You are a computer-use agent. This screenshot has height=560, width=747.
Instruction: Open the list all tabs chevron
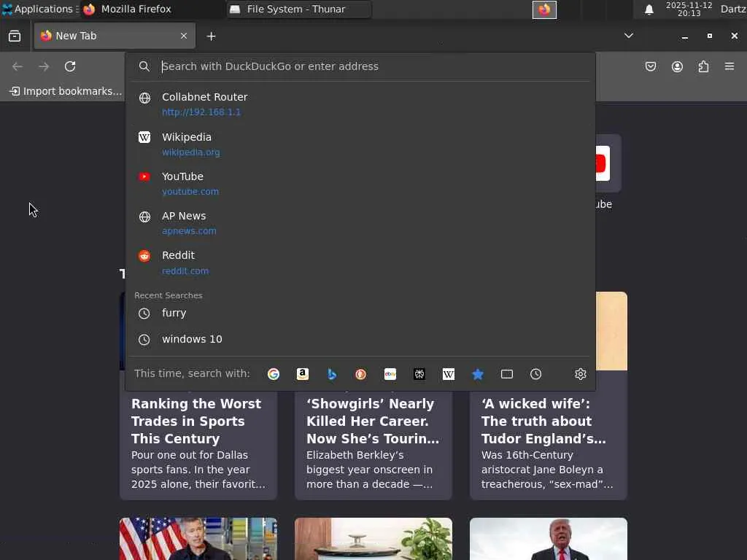point(629,36)
